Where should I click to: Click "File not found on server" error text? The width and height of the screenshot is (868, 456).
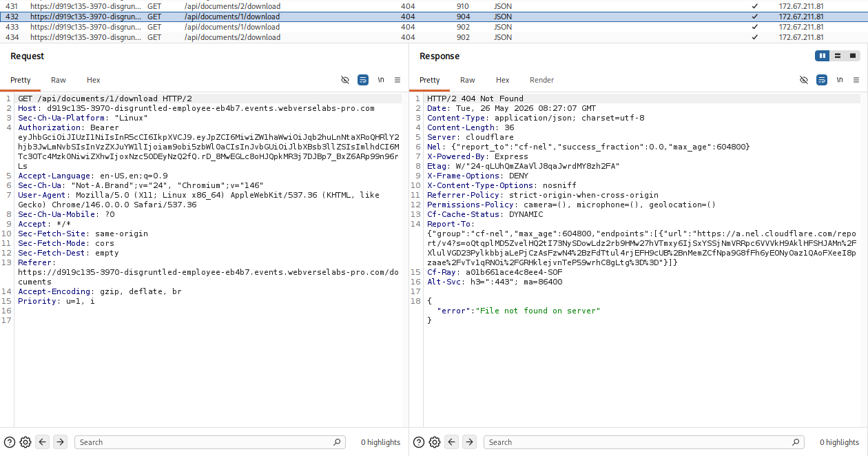pyautogui.click(x=538, y=311)
